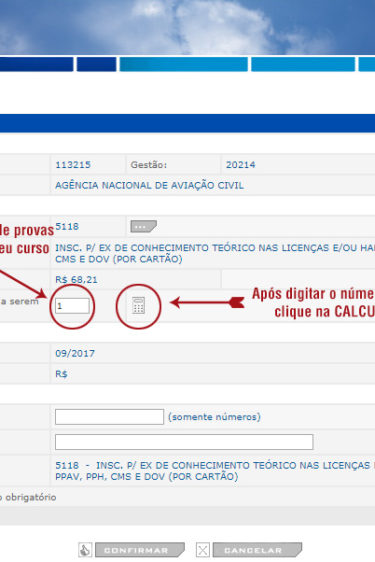Focus the long empty text field

pos(184,442)
